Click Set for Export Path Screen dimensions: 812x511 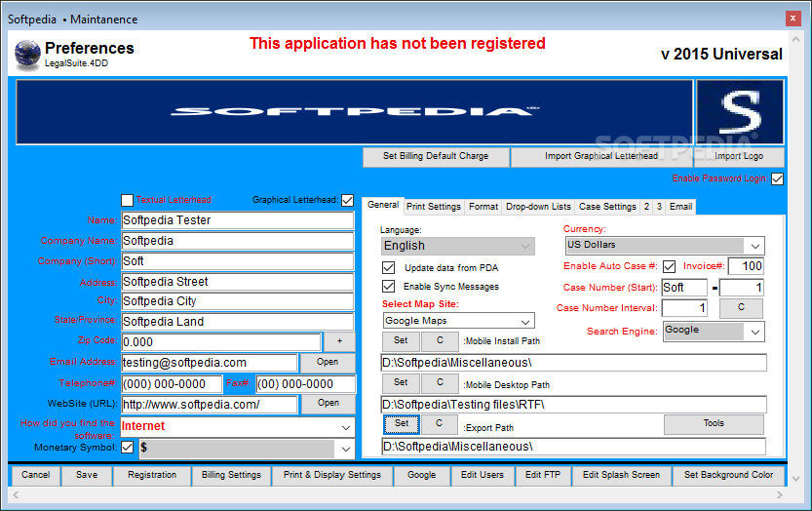tap(402, 424)
